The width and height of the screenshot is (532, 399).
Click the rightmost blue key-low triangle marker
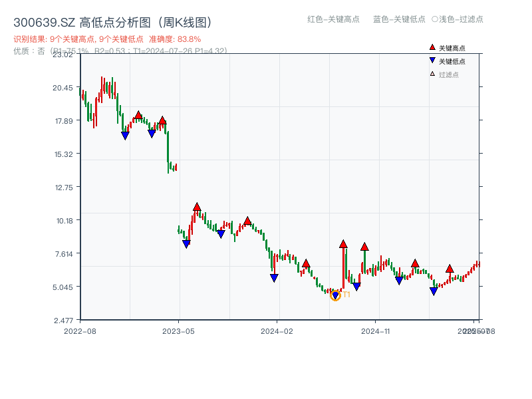click(434, 291)
